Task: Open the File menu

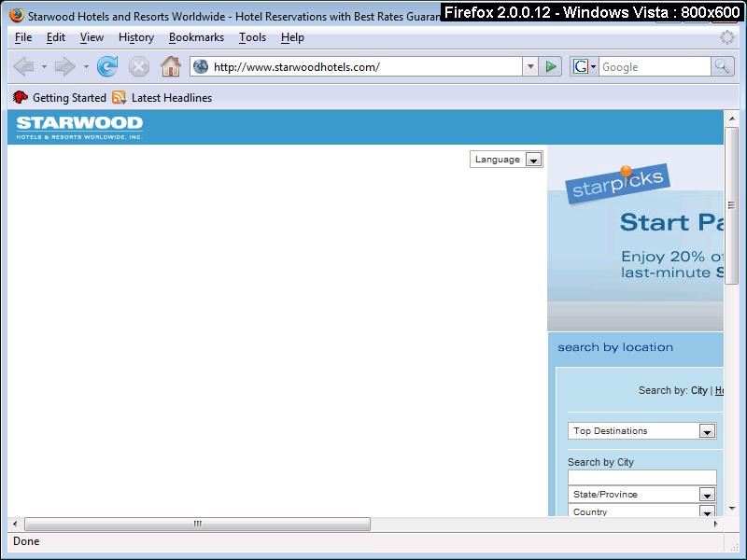Action: pos(23,37)
